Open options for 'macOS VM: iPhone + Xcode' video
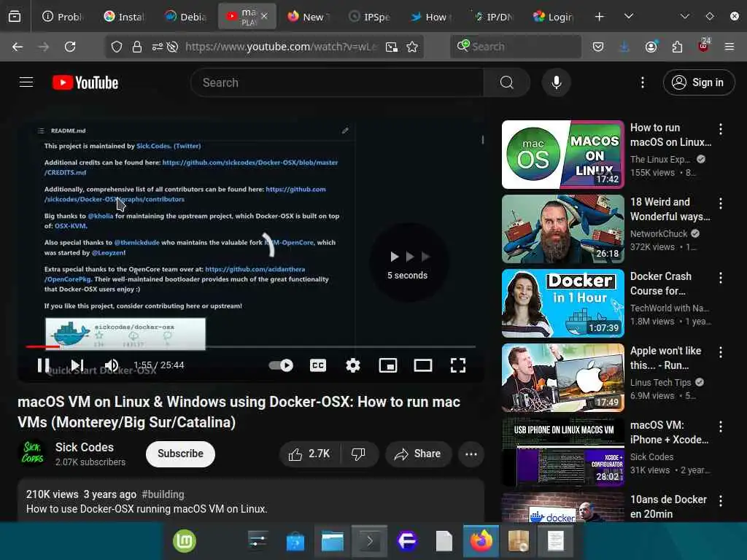Image resolution: width=747 pixels, height=560 pixels. [x=721, y=426]
